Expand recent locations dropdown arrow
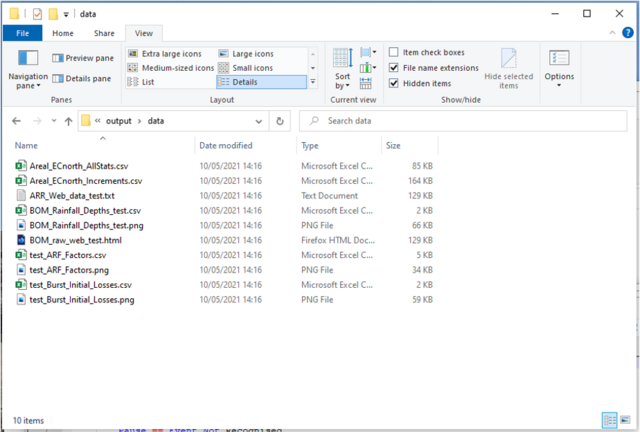The width and height of the screenshot is (640, 432). coord(53,121)
